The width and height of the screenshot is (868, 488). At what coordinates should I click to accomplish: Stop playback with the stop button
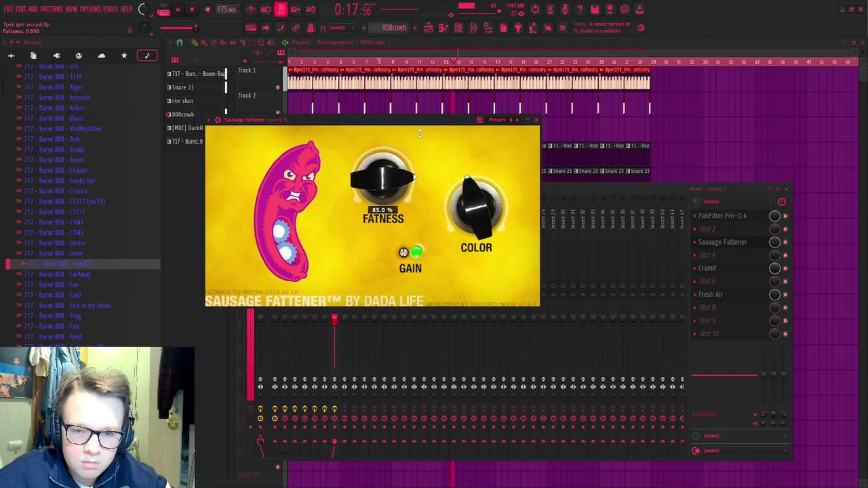click(x=192, y=9)
